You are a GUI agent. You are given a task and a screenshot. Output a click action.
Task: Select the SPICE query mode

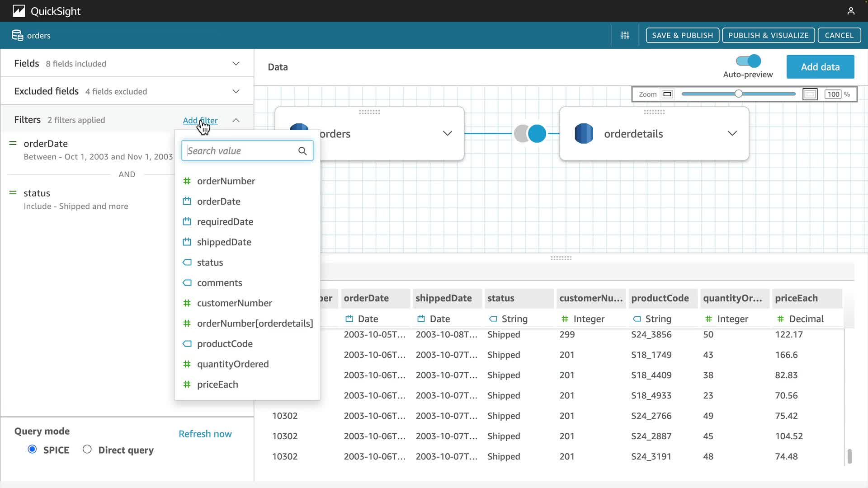(x=32, y=449)
